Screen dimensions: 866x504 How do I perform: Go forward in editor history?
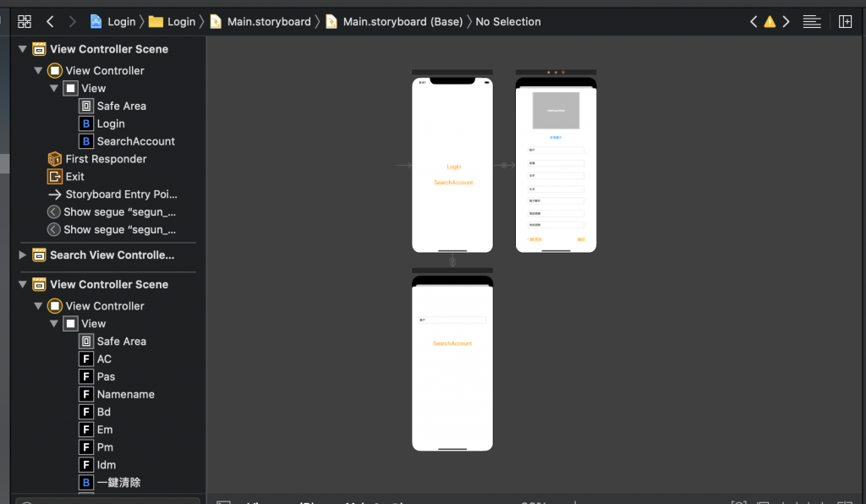pos(72,21)
